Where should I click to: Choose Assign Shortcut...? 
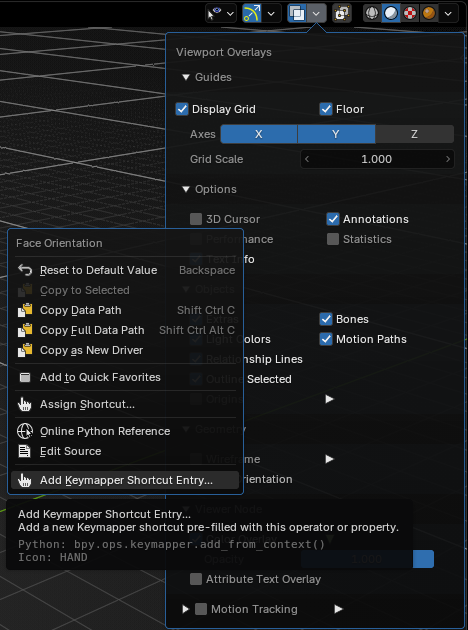[x=125, y=404]
